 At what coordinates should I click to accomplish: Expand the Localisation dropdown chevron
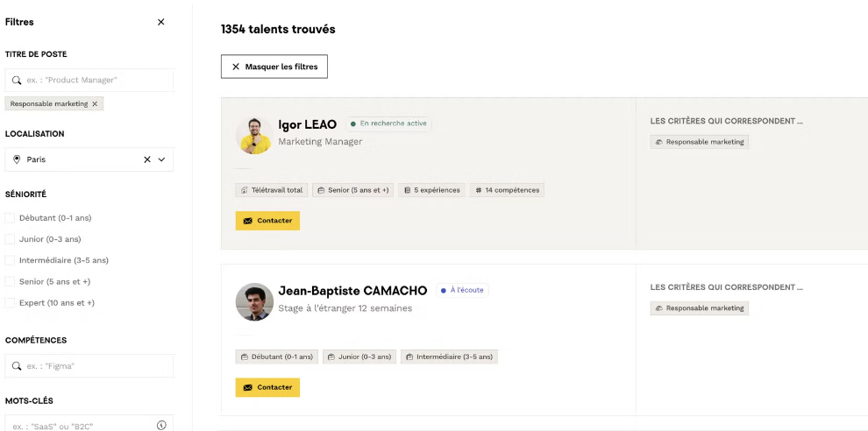[161, 159]
